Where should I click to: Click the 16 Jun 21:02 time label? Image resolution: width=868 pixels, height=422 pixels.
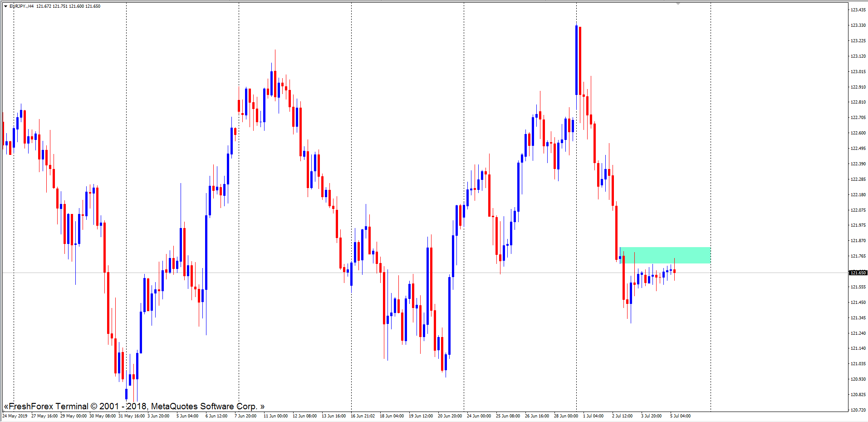point(363,416)
